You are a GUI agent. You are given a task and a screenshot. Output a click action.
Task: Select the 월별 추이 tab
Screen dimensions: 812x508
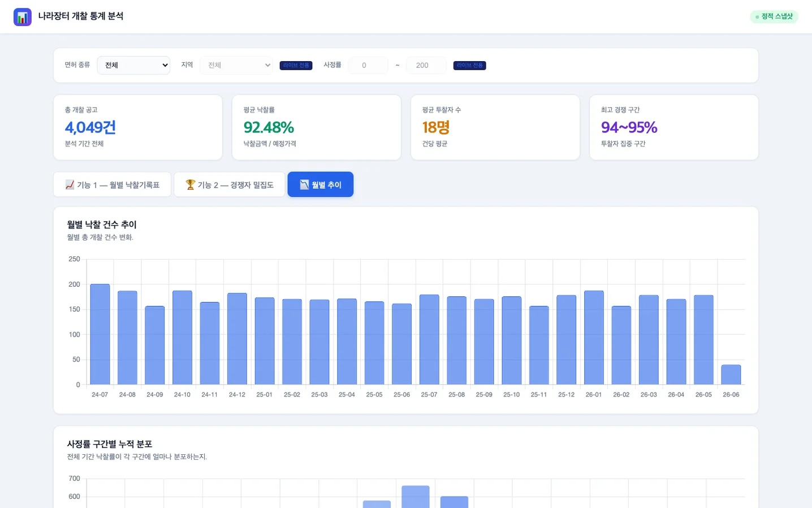point(321,184)
